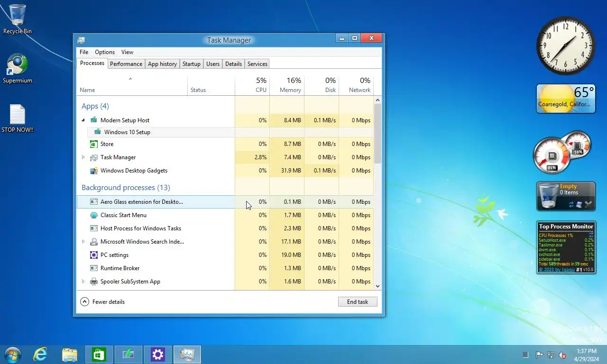Image resolution: width=607 pixels, height=364 pixels.
Task: Click the Windows 10 Setup child icon
Action: click(x=98, y=132)
